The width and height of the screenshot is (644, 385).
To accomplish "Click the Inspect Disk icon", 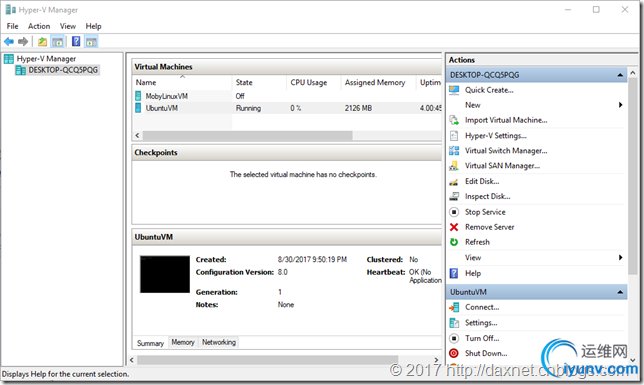I will click(454, 196).
